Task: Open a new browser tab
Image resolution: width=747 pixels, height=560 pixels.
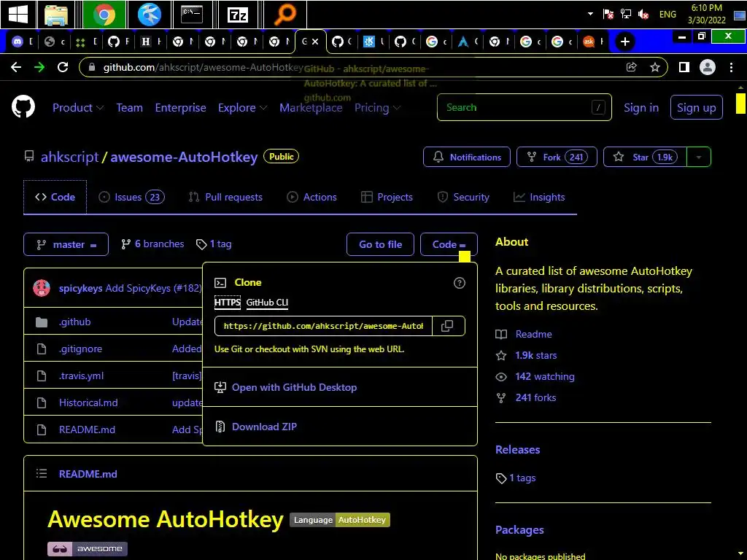Action: tap(625, 42)
